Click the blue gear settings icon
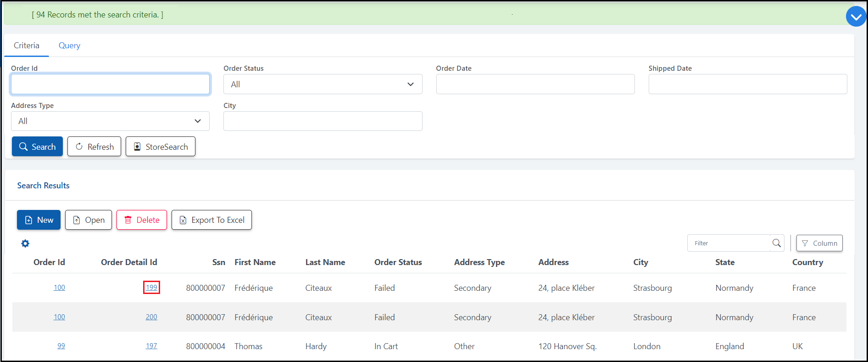 coord(25,243)
